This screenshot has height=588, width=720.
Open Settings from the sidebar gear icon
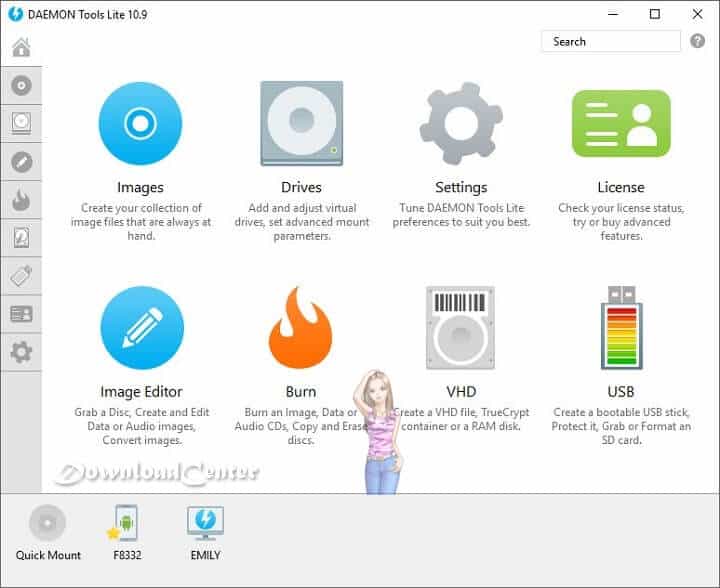[x=22, y=353]
